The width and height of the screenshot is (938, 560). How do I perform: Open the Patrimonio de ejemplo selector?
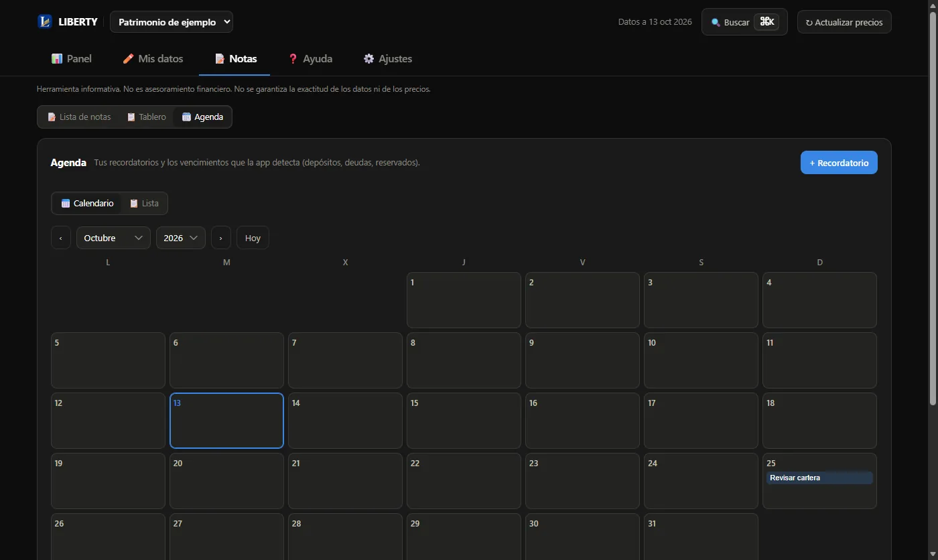point(172,21)
